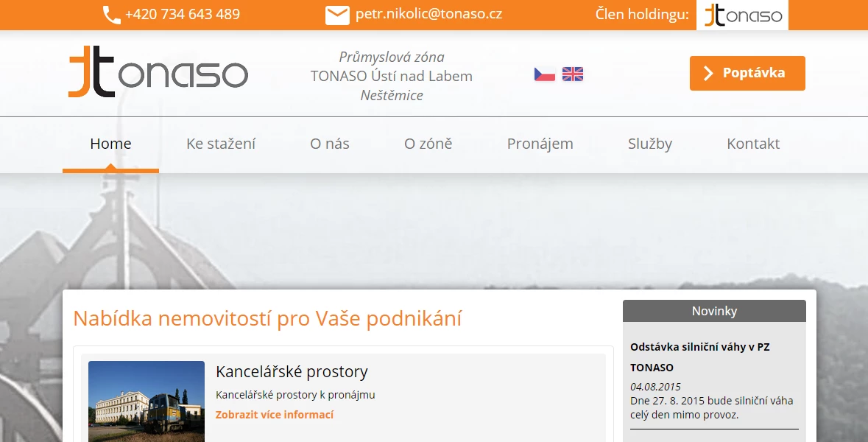Go to the Home menu item
Viewport: 868px width, 442px height.
110,144
